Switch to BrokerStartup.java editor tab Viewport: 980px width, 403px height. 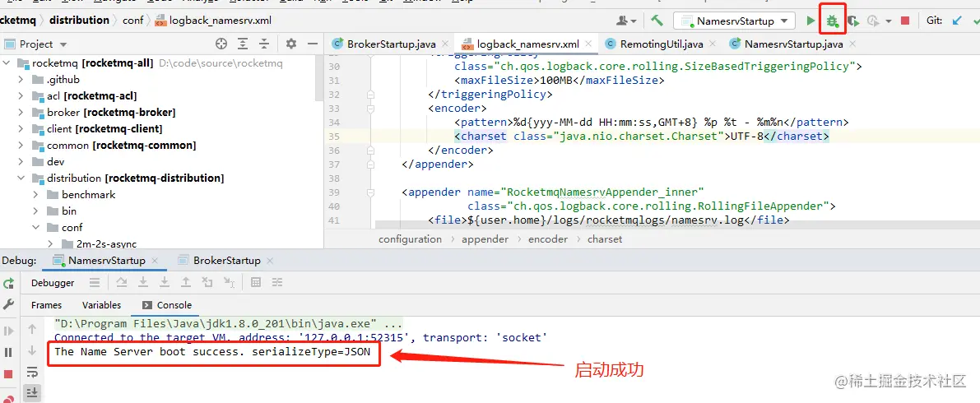click(391, 44)
